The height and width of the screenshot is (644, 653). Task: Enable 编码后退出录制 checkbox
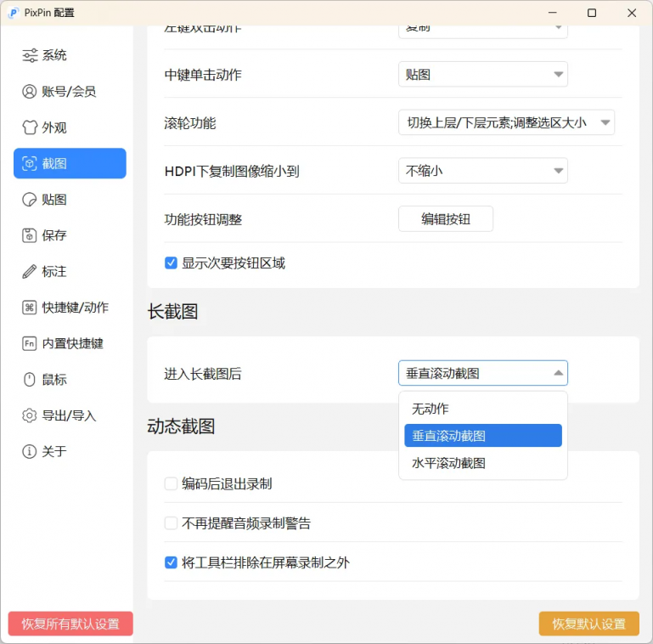pyautogui.click(x=171, y=483)
